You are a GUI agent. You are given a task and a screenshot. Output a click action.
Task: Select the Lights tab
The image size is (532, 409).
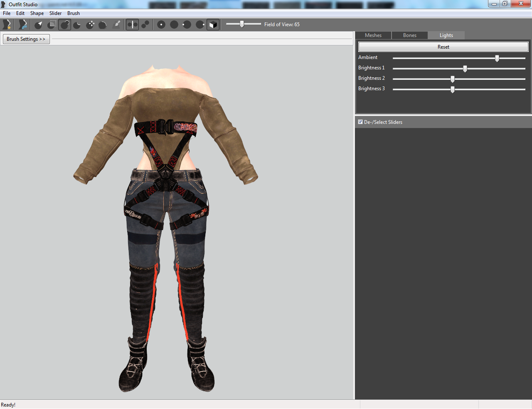click(x=446, y=35)
